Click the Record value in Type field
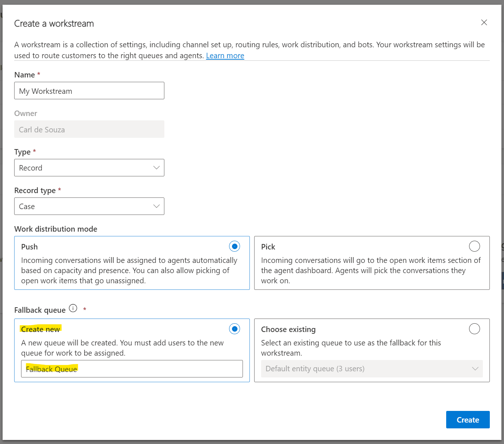This screenshot has width=504, height=444. 31,168
